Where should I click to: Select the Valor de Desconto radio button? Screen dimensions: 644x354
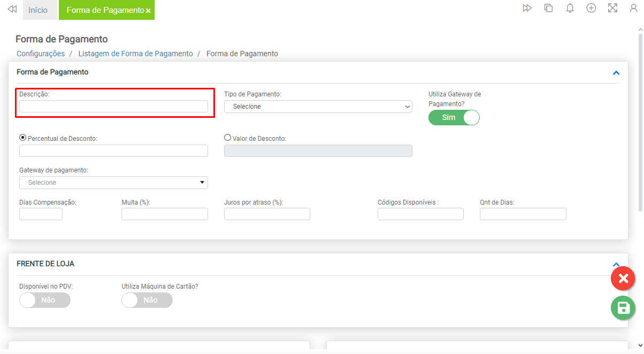(227, 138)
